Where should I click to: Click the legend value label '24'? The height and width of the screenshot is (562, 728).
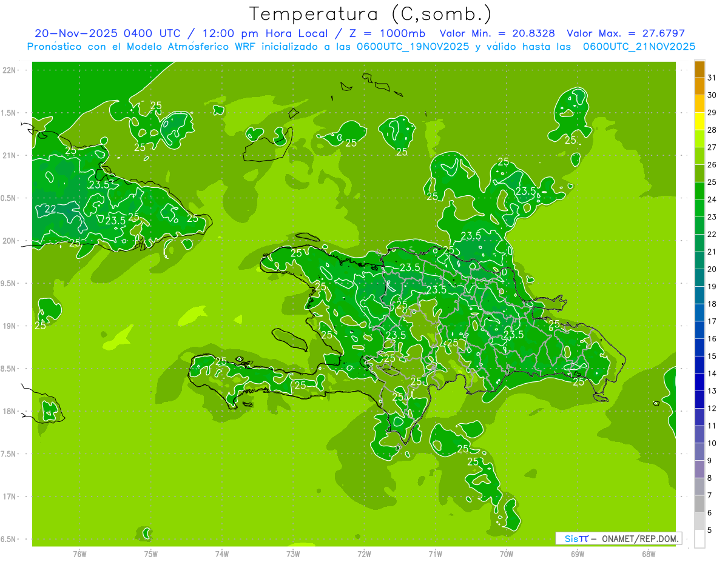712,199
